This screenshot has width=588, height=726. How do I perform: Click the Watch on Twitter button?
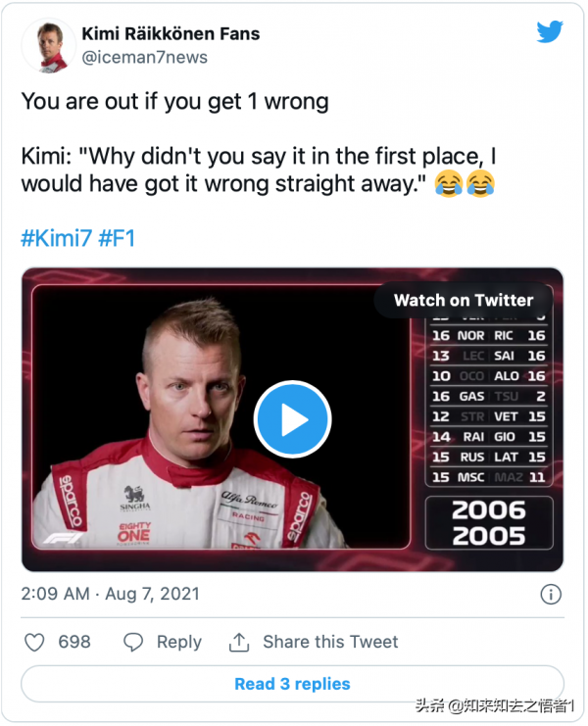point(463,301)
